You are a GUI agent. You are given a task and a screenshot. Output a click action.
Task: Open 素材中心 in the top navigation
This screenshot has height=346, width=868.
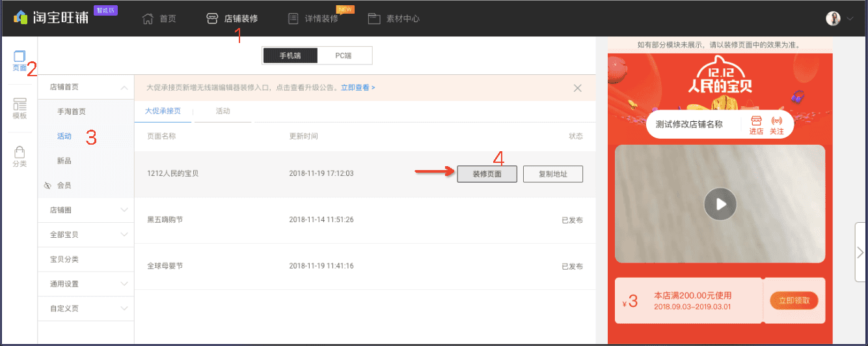(x=403, y=19)
